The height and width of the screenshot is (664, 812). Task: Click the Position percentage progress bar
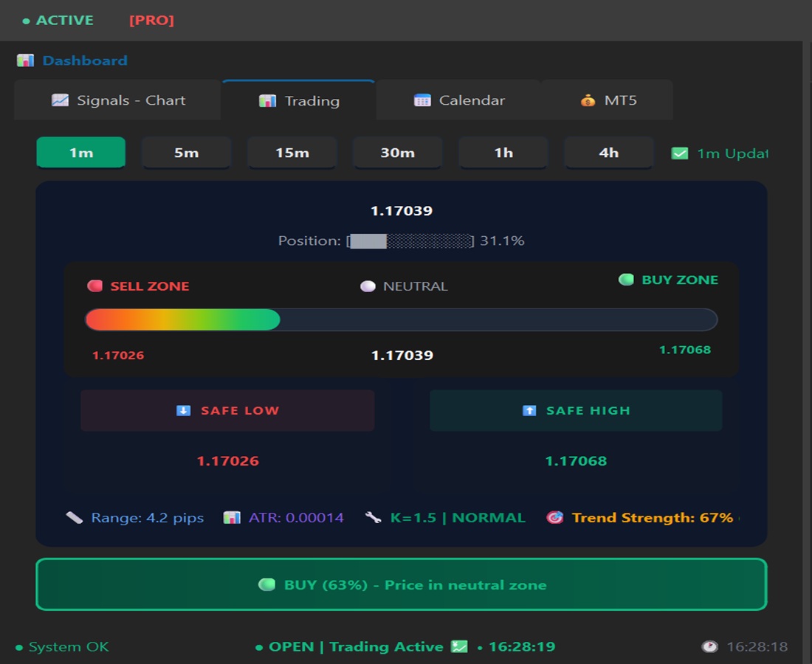[410, 241]
